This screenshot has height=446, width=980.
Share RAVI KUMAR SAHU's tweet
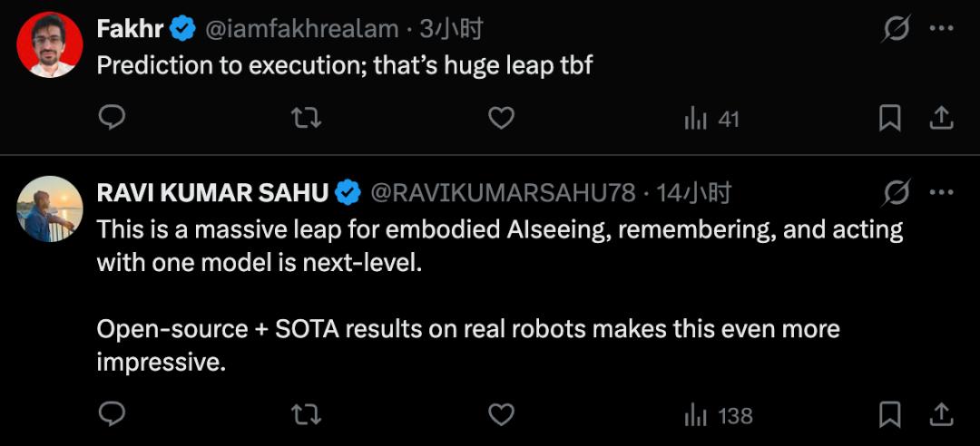[941, 415]
